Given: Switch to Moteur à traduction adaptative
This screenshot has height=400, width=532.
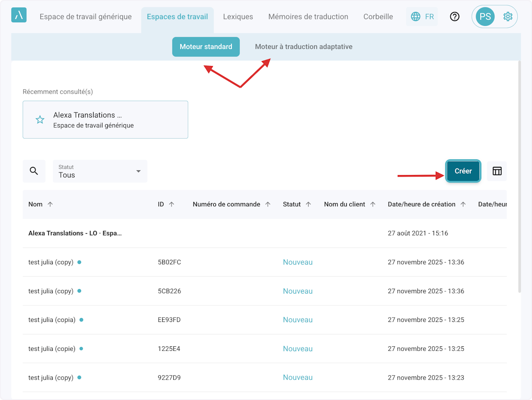Looking at the screenshot, I should 303,47.
